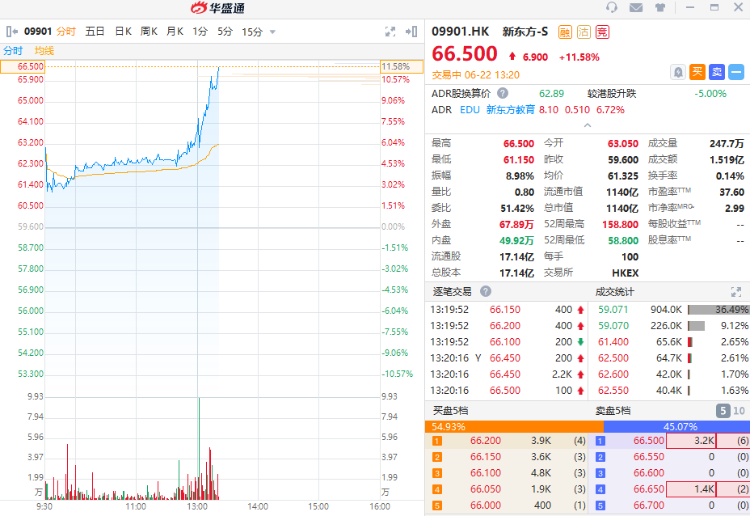Screen dimensions: 750x516
Task: Open help icon next to 逐笔交易
Action: 485,291
